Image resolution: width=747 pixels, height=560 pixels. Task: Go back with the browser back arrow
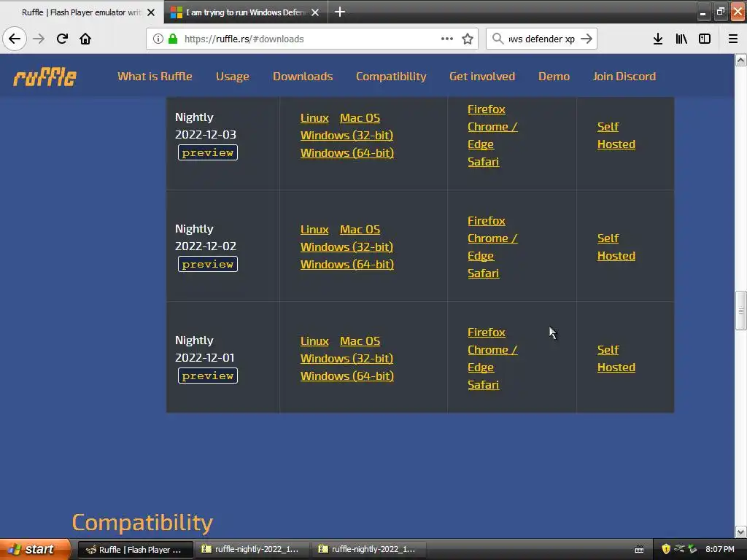pos(15,39)
